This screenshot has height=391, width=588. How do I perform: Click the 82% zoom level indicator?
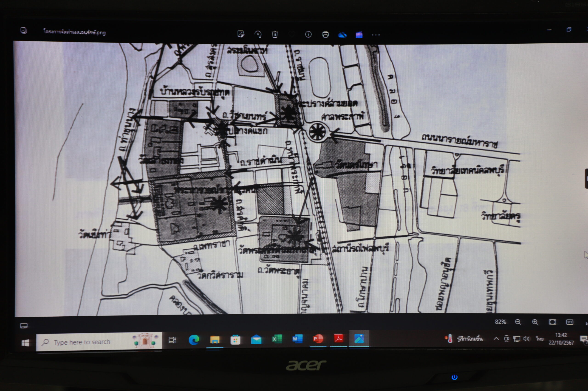[500, 322]
